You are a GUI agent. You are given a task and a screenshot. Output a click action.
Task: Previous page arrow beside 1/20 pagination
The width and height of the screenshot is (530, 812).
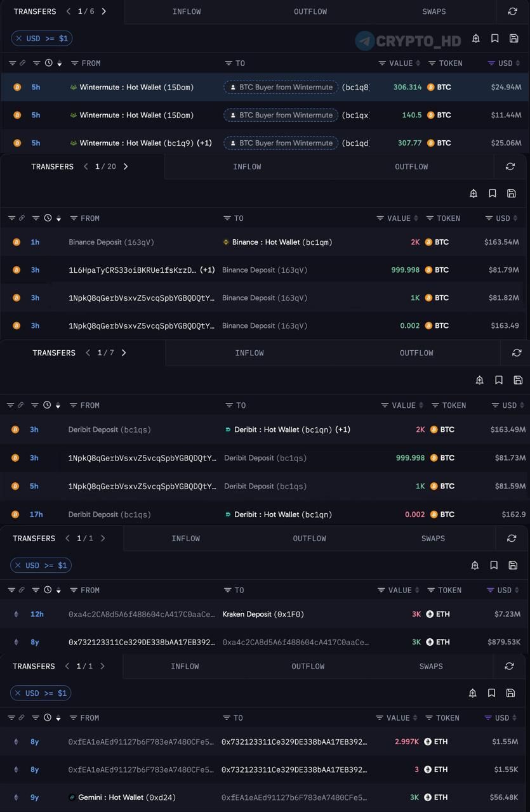86,166
